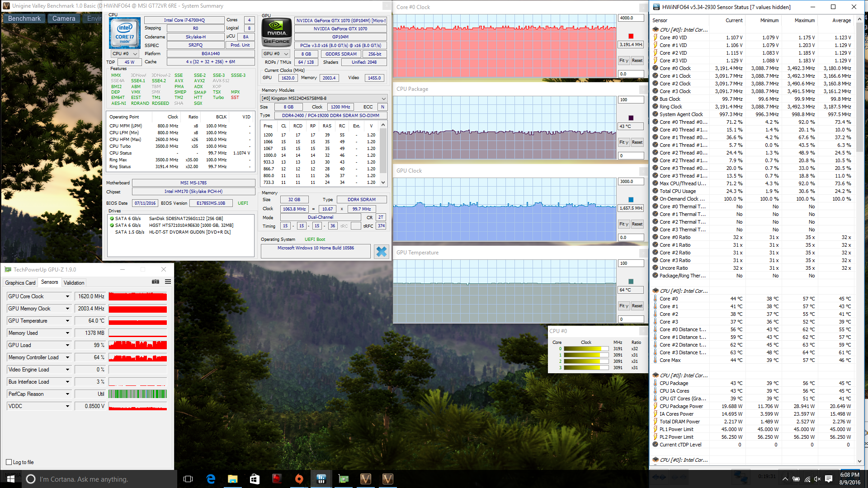Open the GPU-Z hamburger menu

click(x=168, y=282)
